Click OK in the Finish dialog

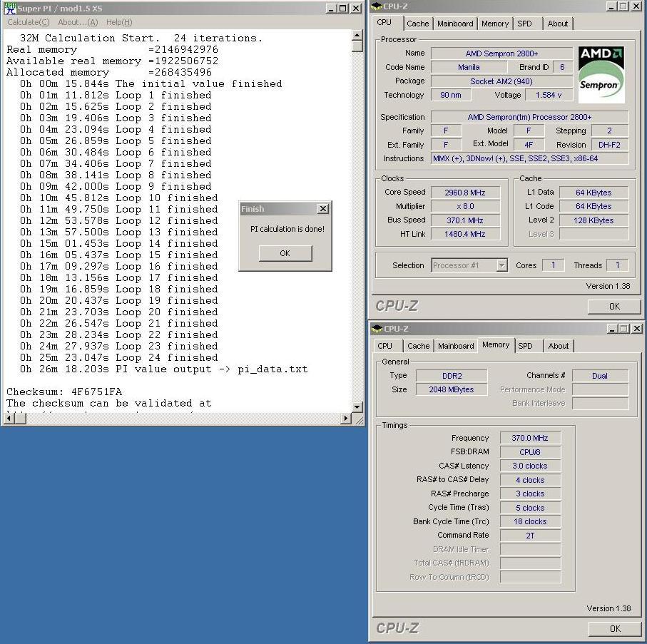coord(285,253)
